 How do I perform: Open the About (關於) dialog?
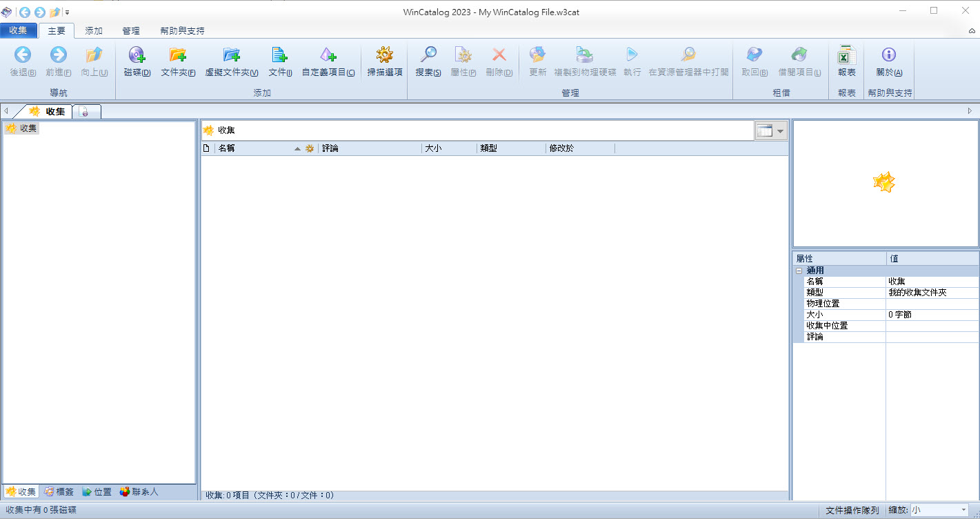click(x=889, y=62)
